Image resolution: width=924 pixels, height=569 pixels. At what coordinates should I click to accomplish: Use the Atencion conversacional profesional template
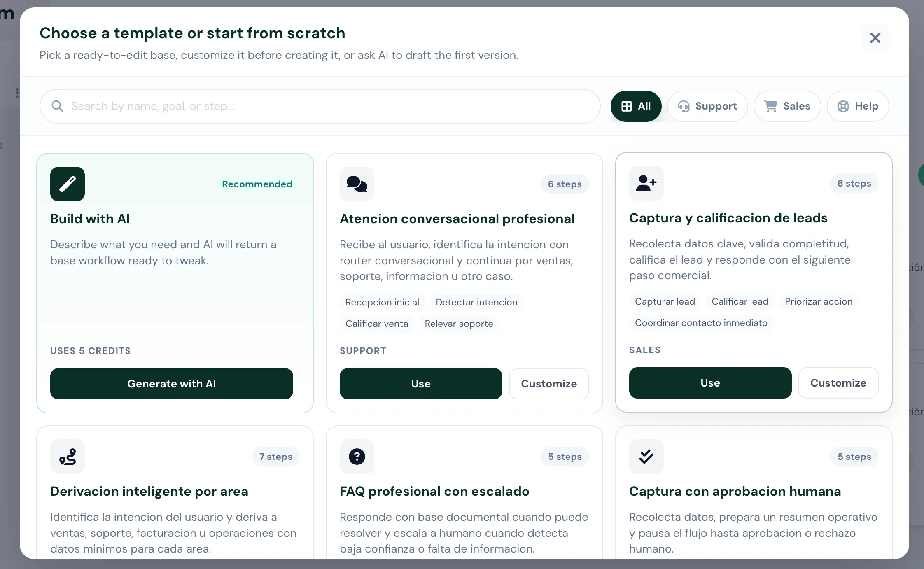[421, 384]
